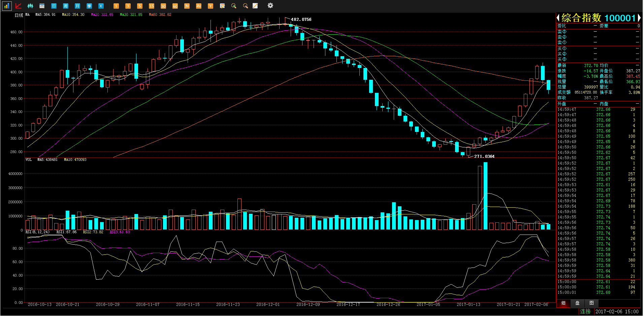Click the RSI2:73.82 value
Screen dimensions: 644x316
(93, 232)
